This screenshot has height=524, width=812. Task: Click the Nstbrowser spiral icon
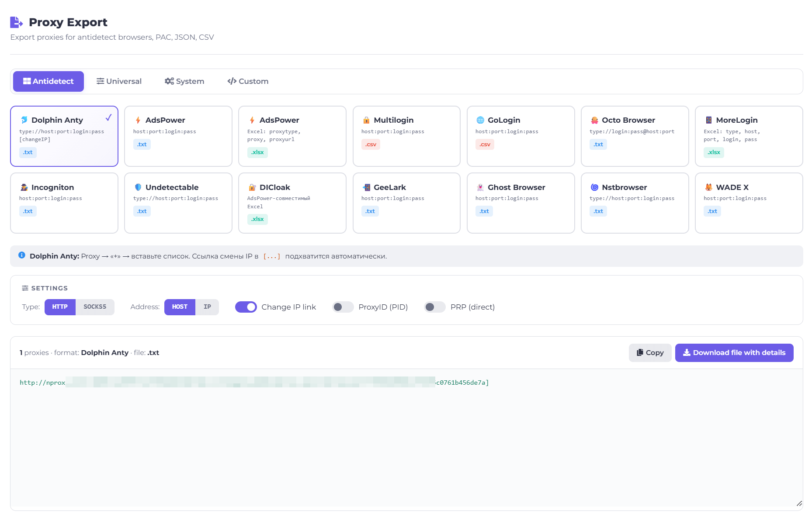594,187
